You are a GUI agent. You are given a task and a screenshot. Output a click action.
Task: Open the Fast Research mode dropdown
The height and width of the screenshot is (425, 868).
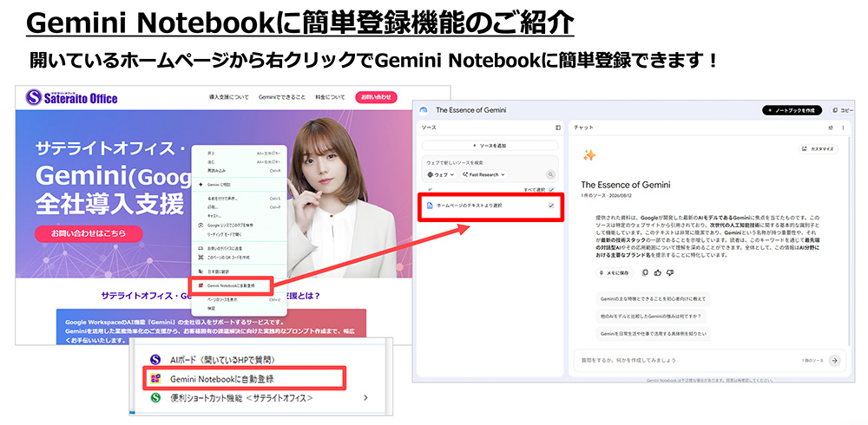click(x=484, y=174)
